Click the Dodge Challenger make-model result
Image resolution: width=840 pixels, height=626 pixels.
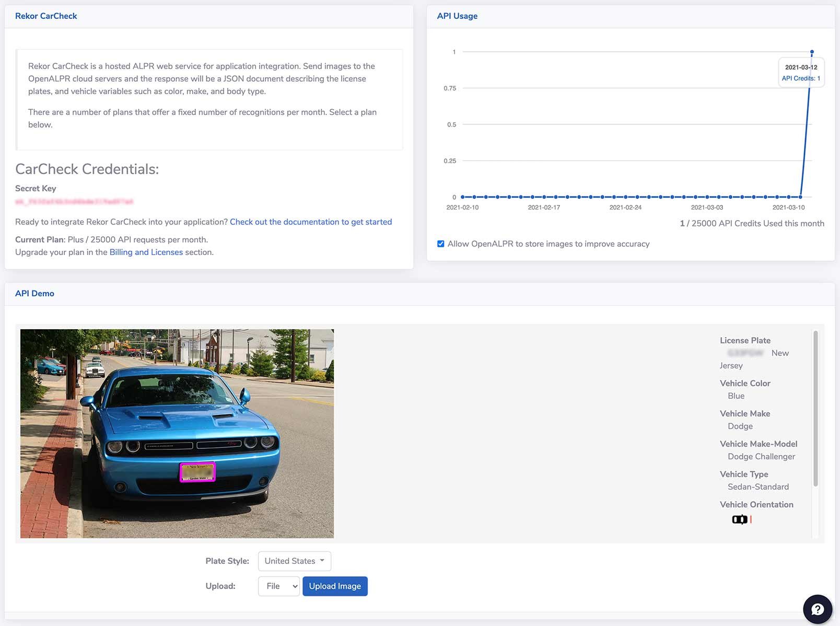pyautogui.click(x=761, y=457)
